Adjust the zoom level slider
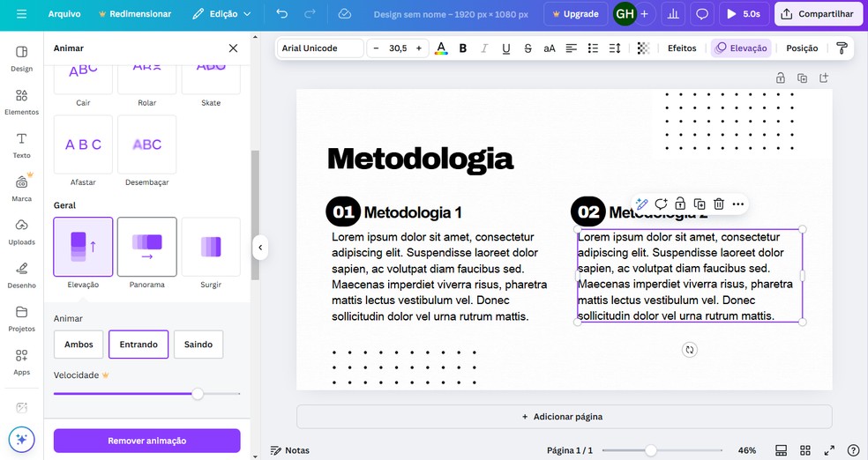 click(x=651, y=450)
